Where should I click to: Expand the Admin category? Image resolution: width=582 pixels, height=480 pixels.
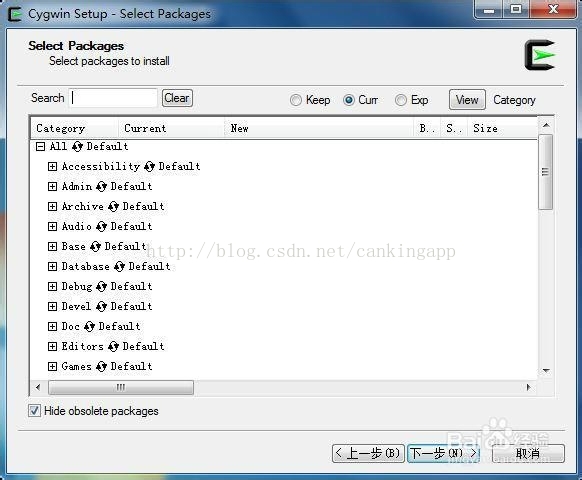point(52,186)
